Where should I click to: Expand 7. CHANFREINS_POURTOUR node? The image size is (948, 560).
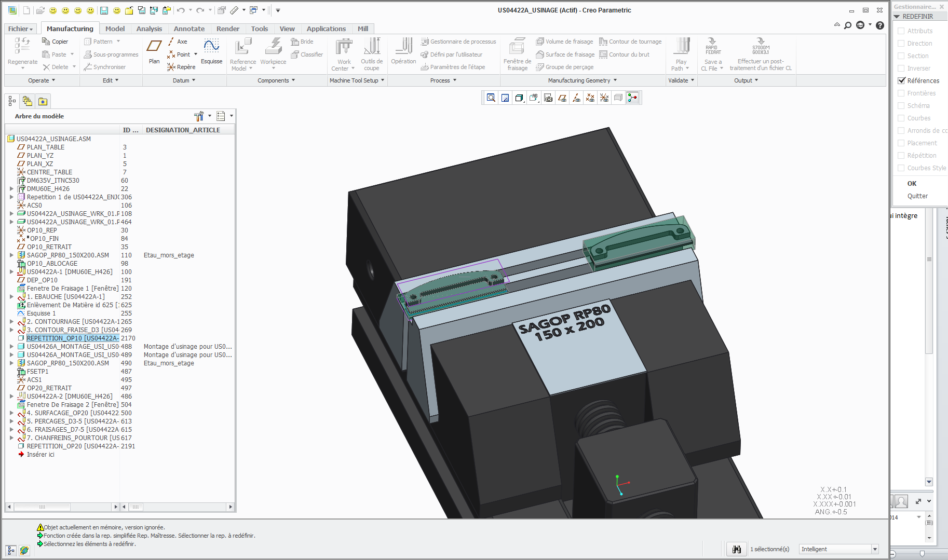11,438
